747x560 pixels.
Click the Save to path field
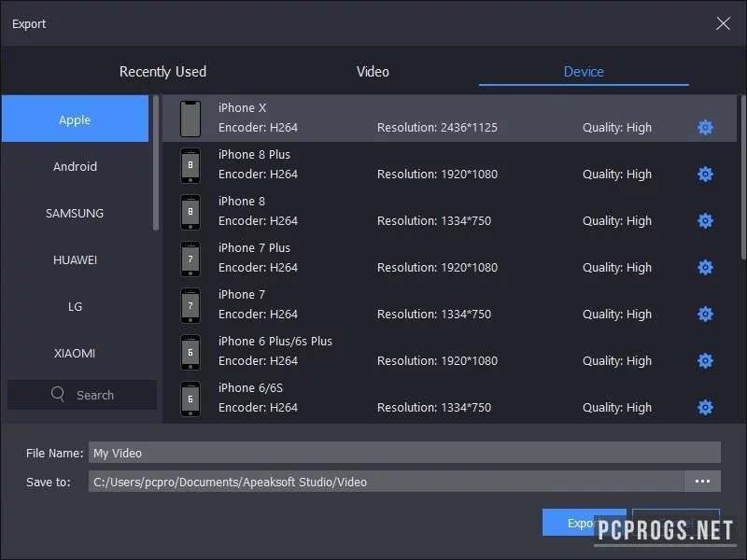click(387, 482)
